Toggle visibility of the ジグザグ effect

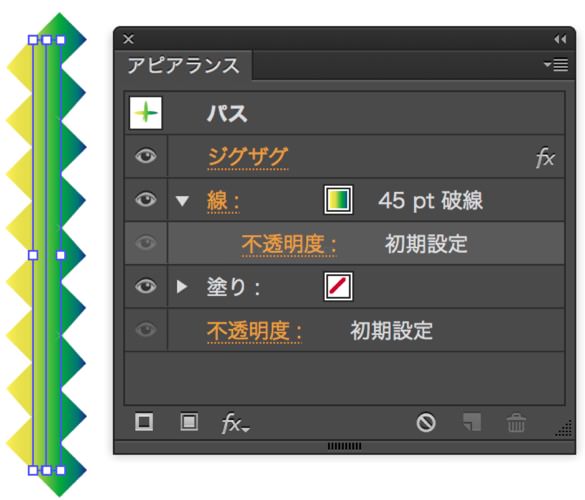click(x=146, y=156)
